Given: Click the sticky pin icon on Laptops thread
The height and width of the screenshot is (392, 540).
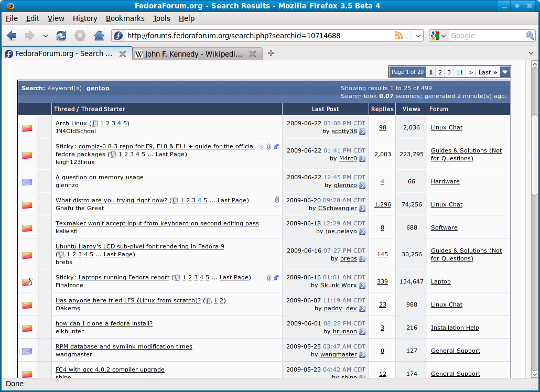Looking at the screenshot, I should (276, 278).
